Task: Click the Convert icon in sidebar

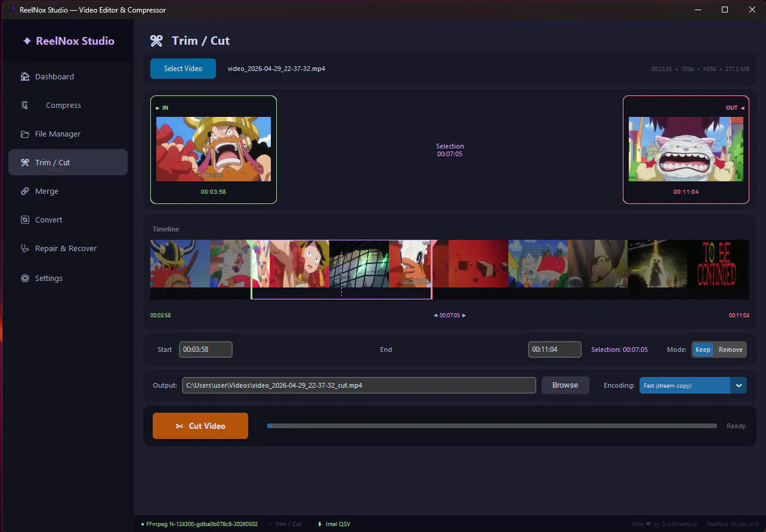Action: 25,219
